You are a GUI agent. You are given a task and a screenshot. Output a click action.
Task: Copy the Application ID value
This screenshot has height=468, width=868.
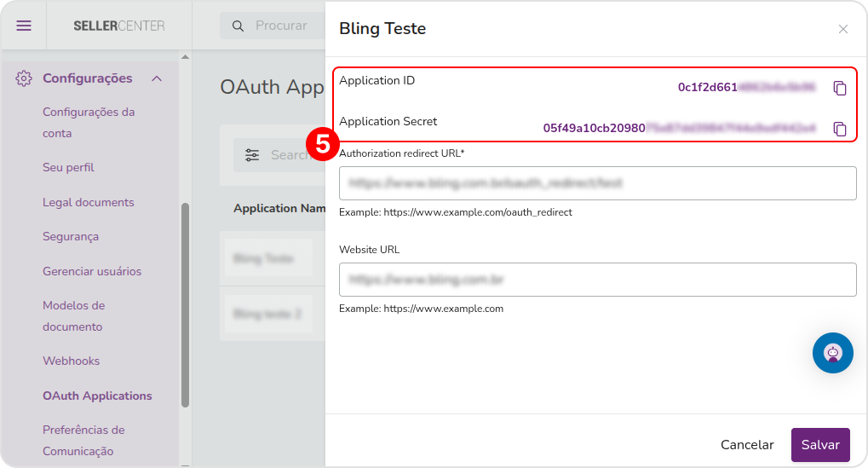click(x=840, y=88)
